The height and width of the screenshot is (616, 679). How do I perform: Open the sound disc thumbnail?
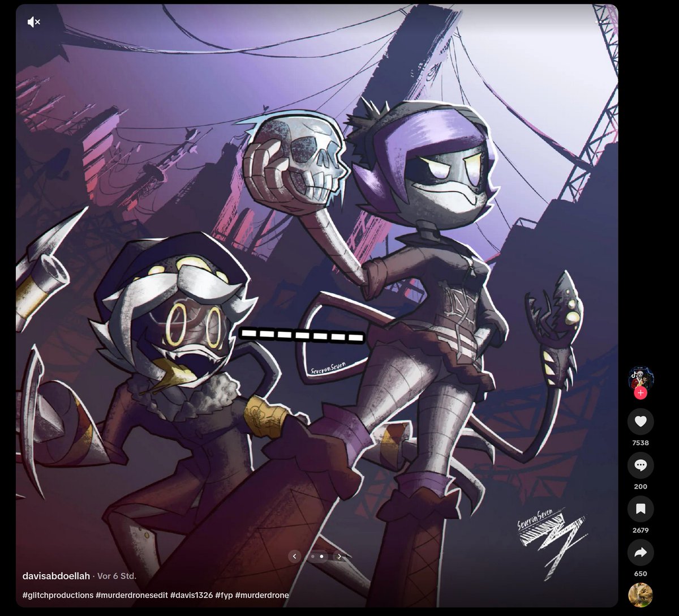(x=641, y=595)
